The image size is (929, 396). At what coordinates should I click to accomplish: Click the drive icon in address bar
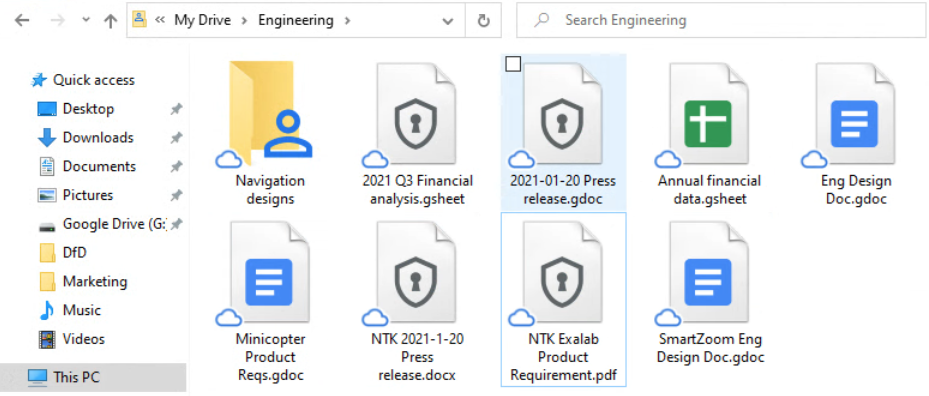coord(139,19)
